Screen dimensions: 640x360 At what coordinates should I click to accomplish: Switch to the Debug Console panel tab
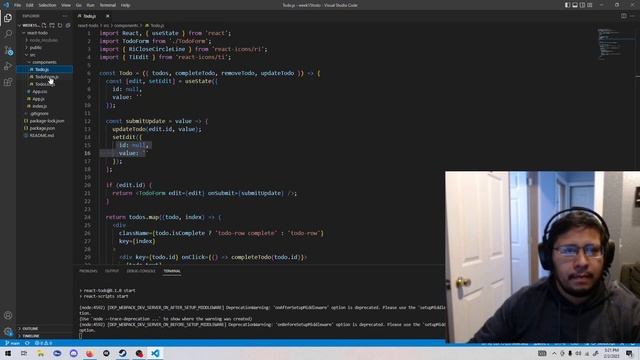[141, 271]
